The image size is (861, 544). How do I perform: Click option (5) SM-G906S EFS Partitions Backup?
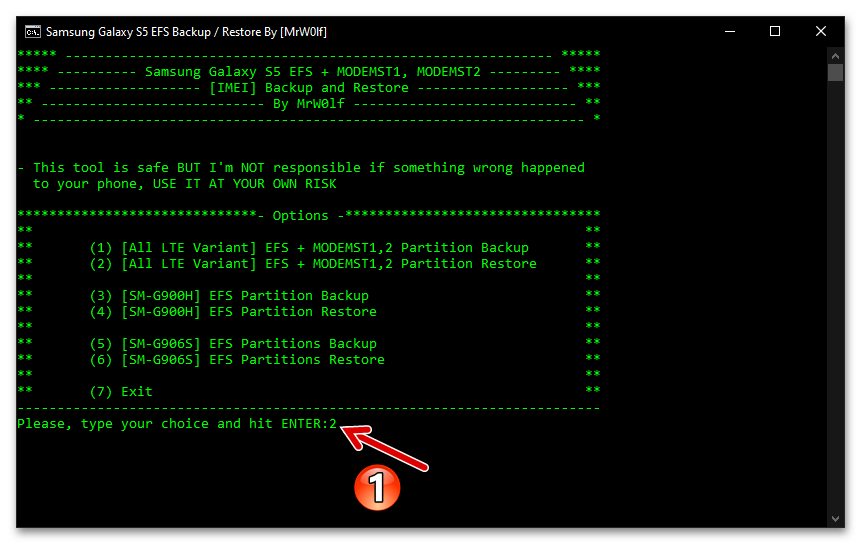pyautogui.click(x=233, y=344)
